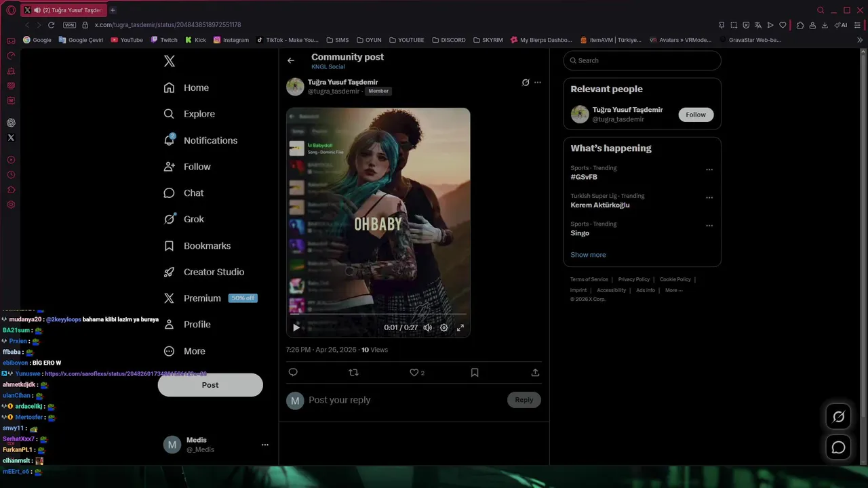Click Show more under What's happening
The width and height of the screenshot is (868, 488).
[x=588, y=255]
